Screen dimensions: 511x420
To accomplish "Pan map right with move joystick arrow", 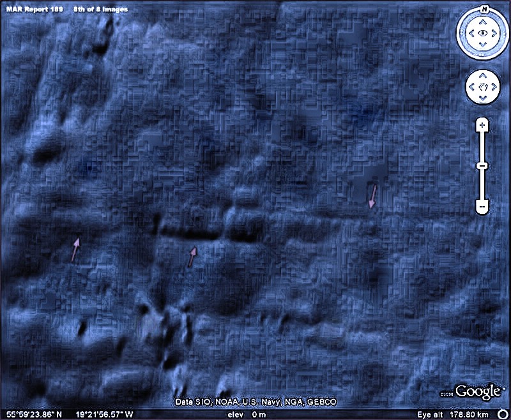I will pyautogui.click(x=494, y=85).
